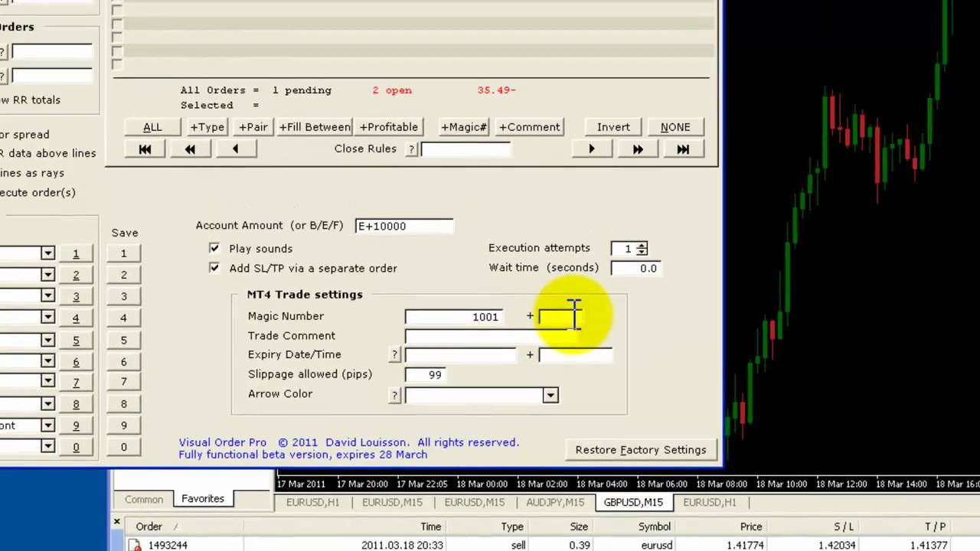The width and height of the screenshot is (980, 551).
Task: Go to the previous order with single left arrow
Action: click(x=235, y=149)
